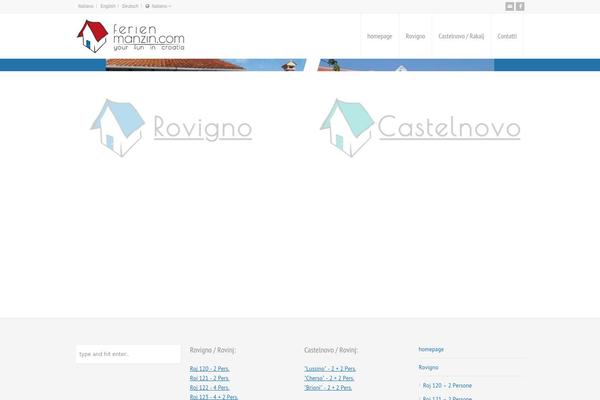
Task: Open the 'Lussino' - 2 + 2 Pers. link
Action: point(330,369)
